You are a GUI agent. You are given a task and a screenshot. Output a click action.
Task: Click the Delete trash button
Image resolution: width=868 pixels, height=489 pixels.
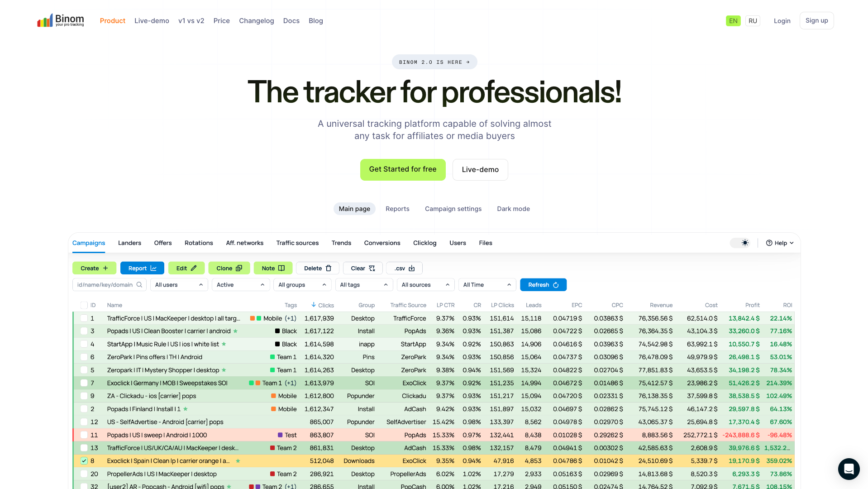318,268
